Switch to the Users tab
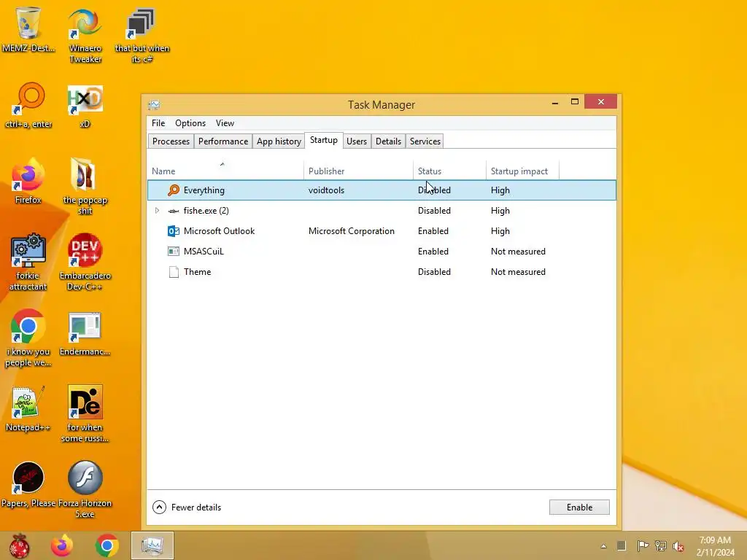747x560 pixels. pos(357,141)
